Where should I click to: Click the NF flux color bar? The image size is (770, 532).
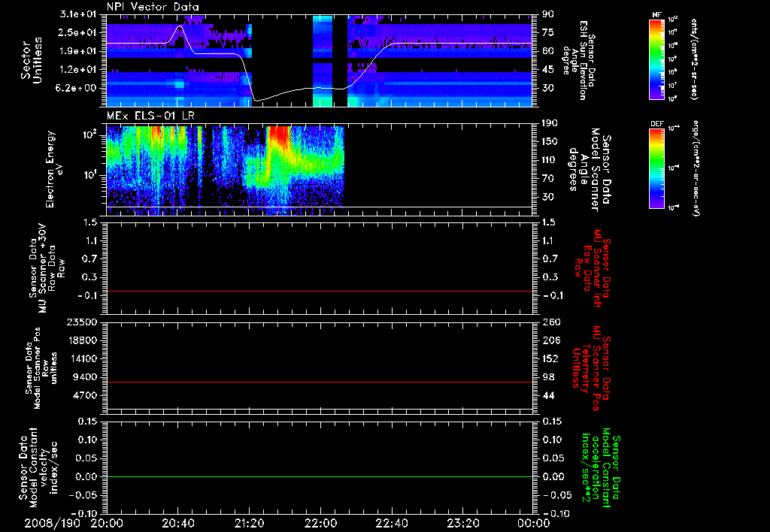[x=656, y=59]
